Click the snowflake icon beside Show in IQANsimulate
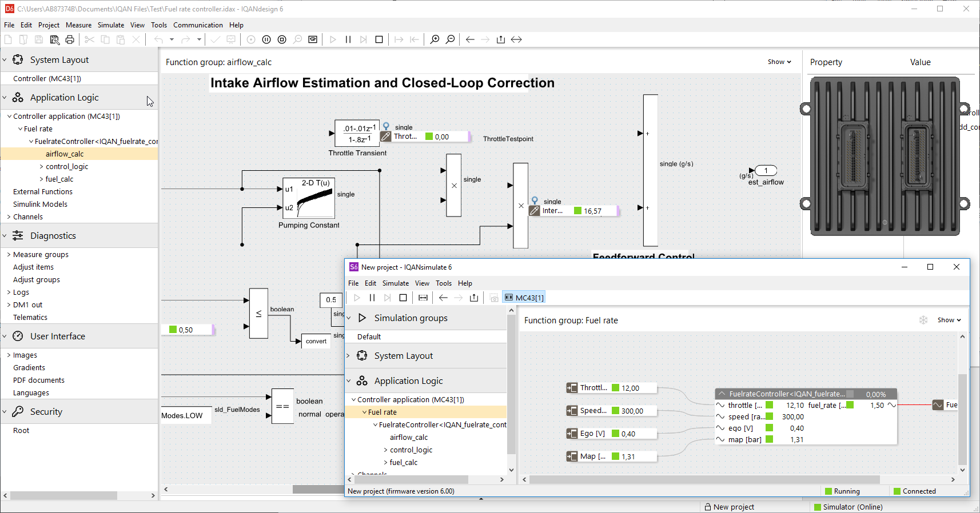This screenshot has height=513, width=980. [x=923, y=320]
